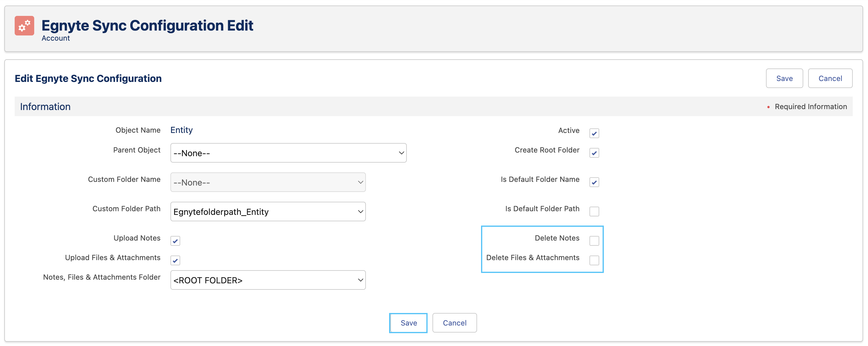Toggle the Is Default Folder Name checkbox
The width and height of the screenshot is (868, 346).
[594, 182]
